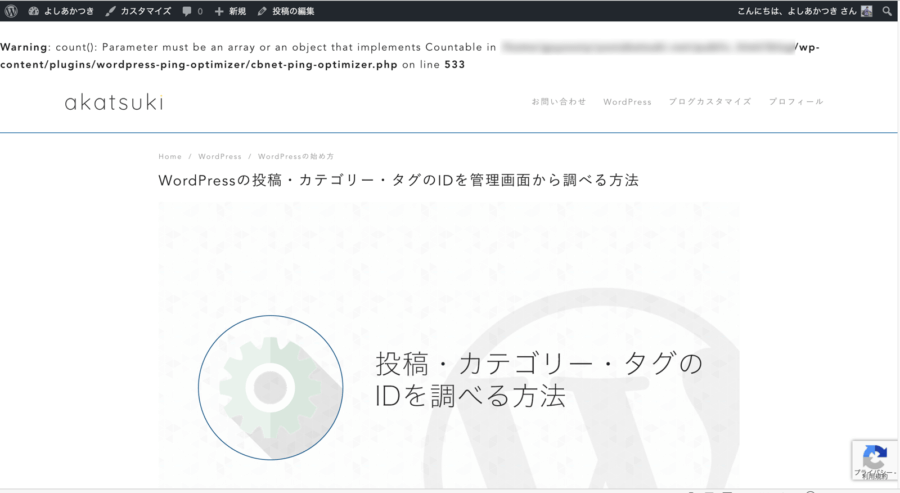Open the よしあかつき site dashboard menu

60,10
